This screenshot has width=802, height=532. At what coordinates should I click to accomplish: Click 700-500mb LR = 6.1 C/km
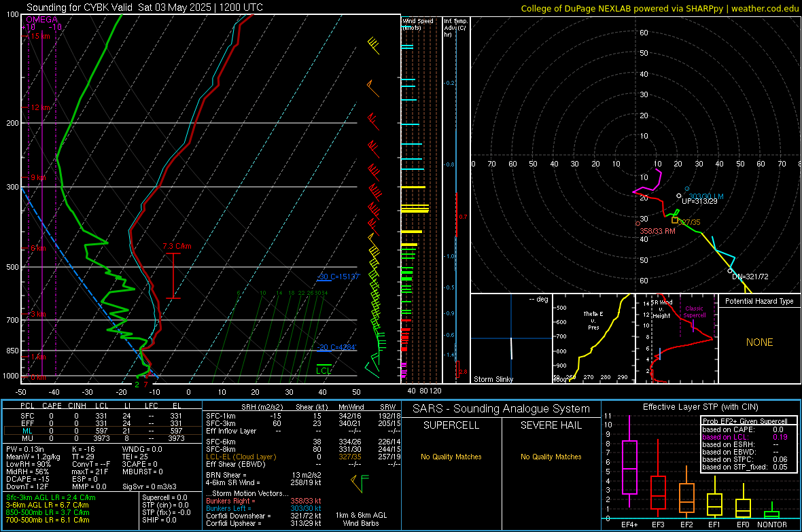click(48, 520)
